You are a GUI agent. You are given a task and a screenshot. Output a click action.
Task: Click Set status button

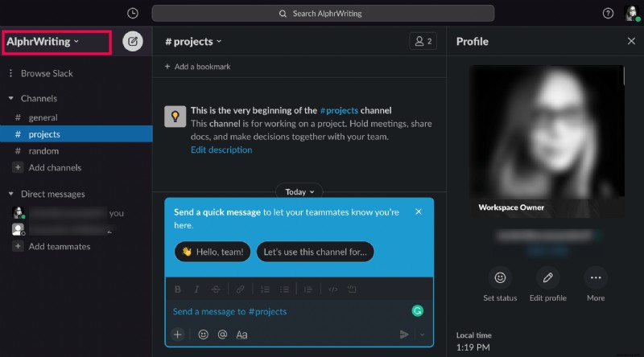[500, 285]
